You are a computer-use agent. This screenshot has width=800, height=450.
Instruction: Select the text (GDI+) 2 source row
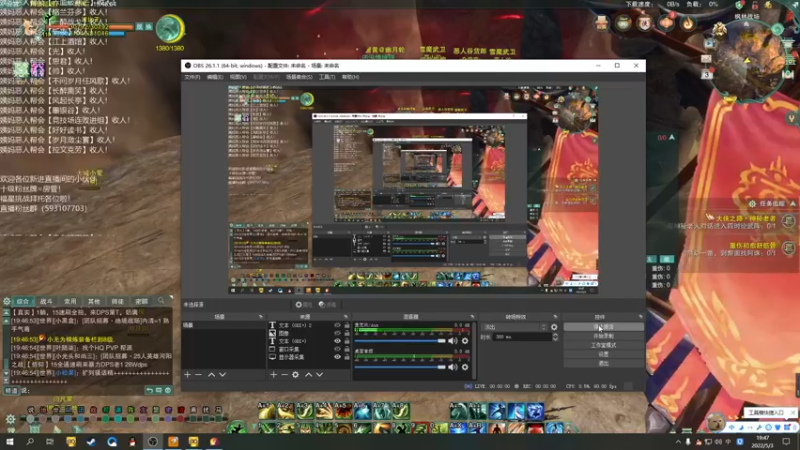(309, 325)
